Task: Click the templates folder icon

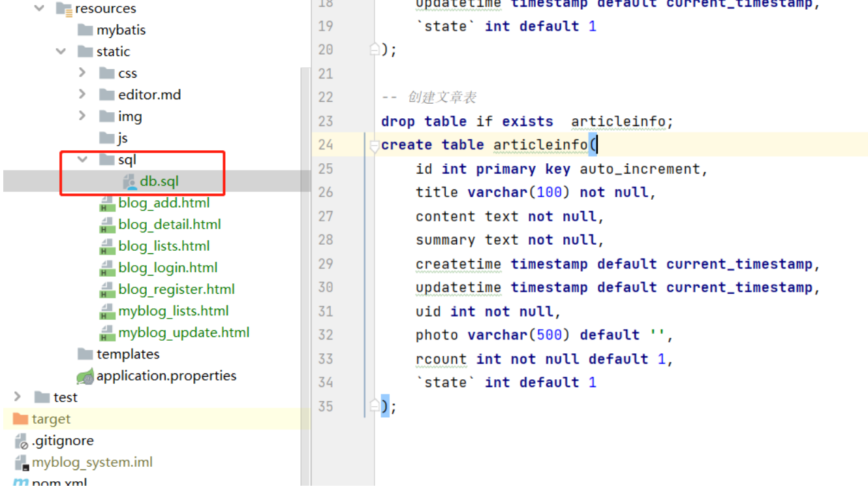Action: pyautogui.click(x=85, y=354)
